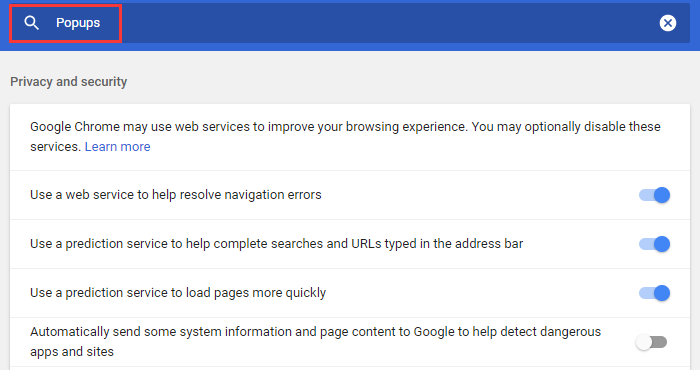700x370 pixels.
Task: Switch off prediction service to load pages
Action: pyautogui.click(x=654, y=293)
